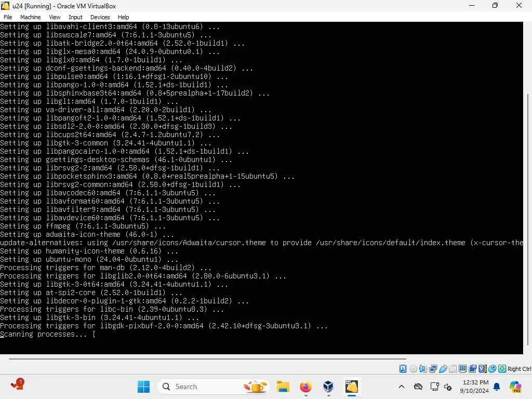Click the shared folders status icon

click(x=453, y=369)
